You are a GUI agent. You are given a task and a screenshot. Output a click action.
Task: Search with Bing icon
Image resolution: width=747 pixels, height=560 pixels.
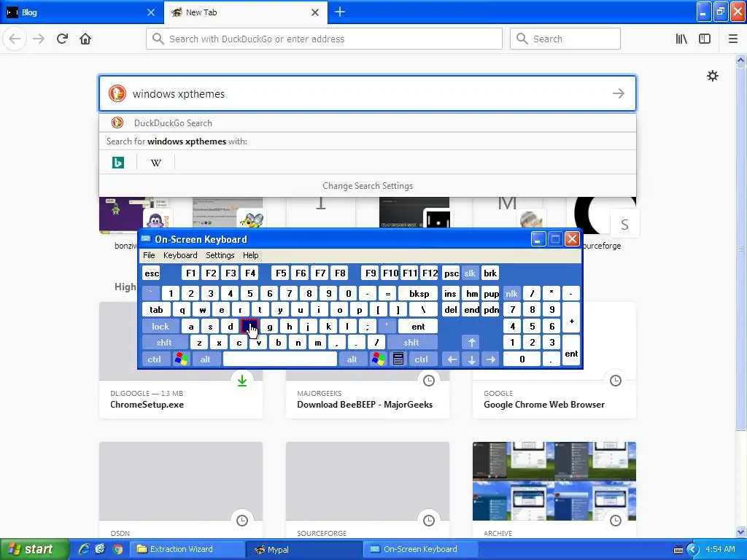pyautogui.click(x=117, y=163)
